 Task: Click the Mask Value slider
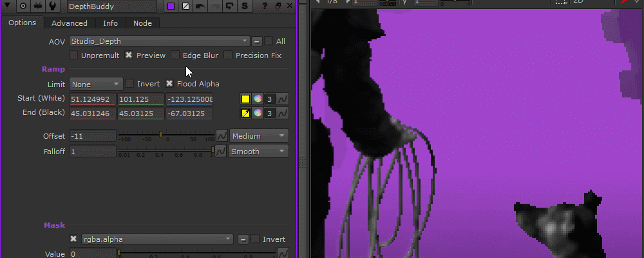[x=196, y=253]
